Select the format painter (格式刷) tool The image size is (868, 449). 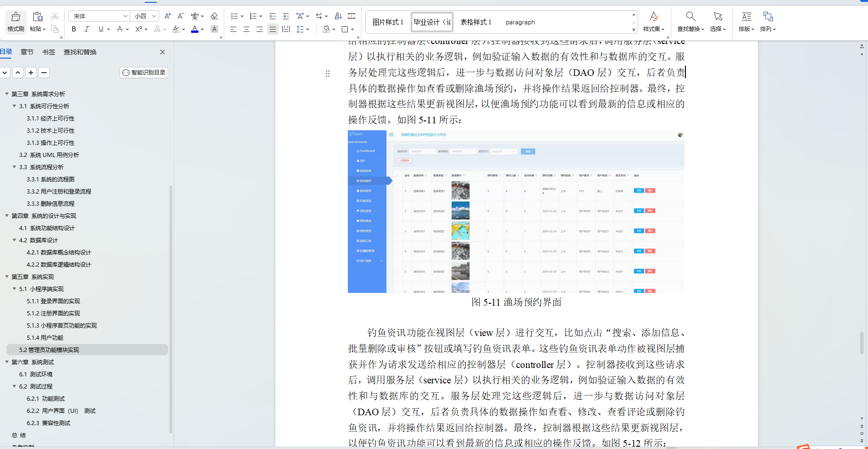pyautogui.click(x=15, y=22)
